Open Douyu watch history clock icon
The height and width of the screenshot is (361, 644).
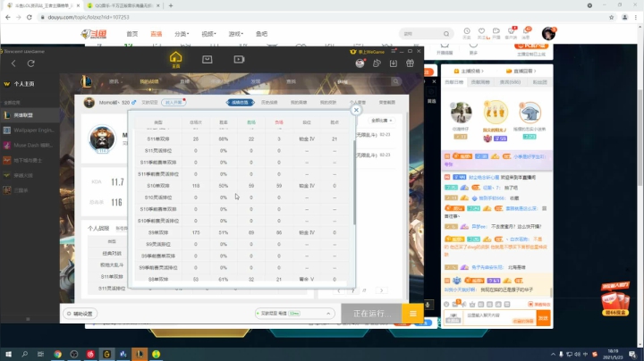tap(467, 33)
